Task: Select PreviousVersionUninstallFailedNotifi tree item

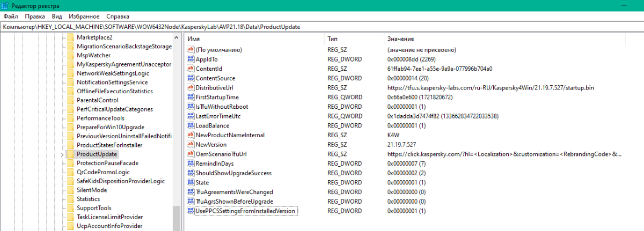Action: pyautogui.click(x=124, y=136)
